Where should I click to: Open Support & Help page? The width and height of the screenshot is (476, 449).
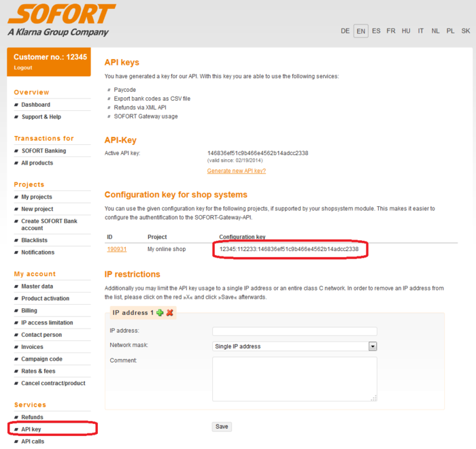point(41,116)
